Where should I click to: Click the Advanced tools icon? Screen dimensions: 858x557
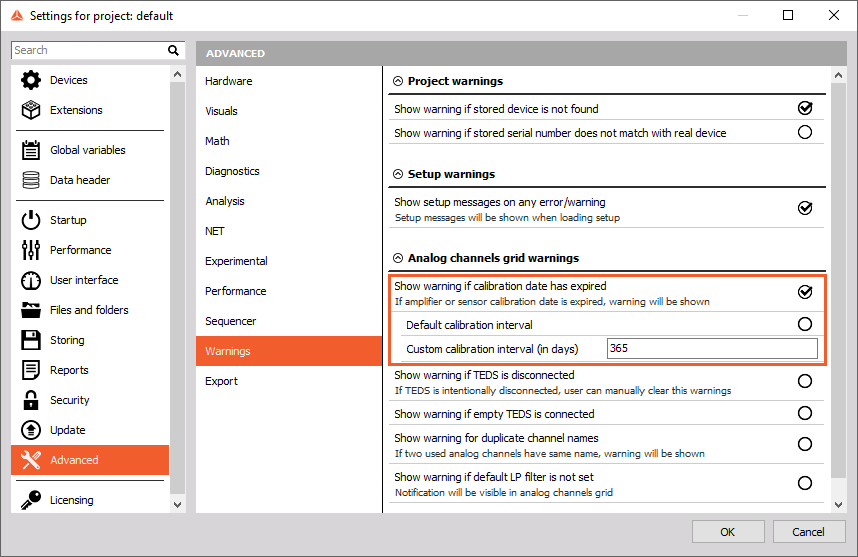tap(31, 460)
